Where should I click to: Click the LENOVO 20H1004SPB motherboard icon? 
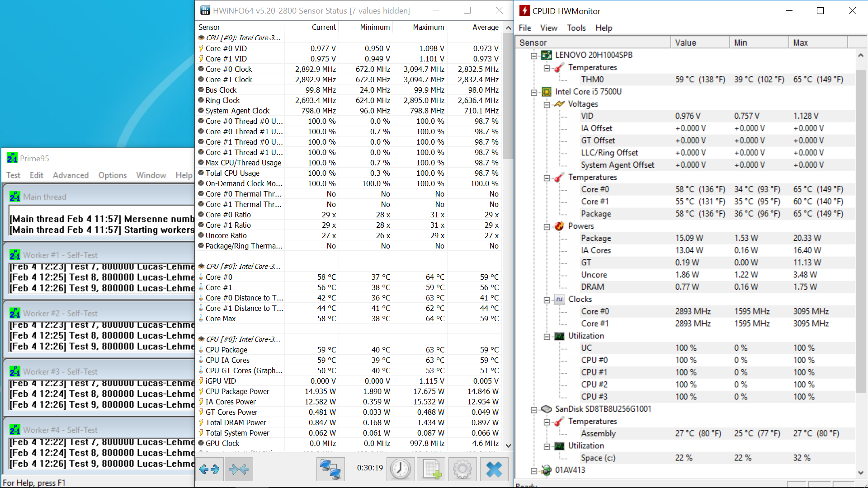(546, 55)
